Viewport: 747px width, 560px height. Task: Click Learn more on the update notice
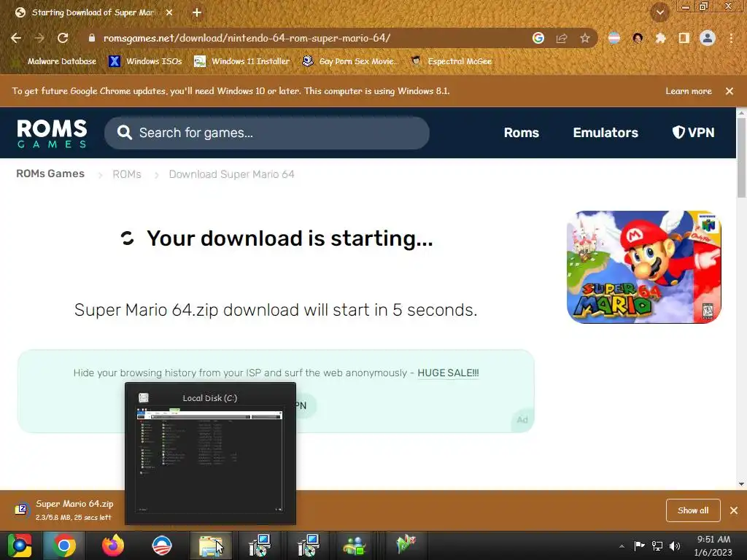coord(689,91)
